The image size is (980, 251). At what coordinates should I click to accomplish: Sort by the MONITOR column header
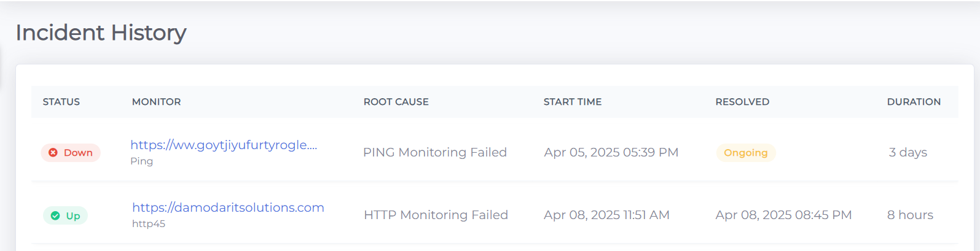coord(157,102)
